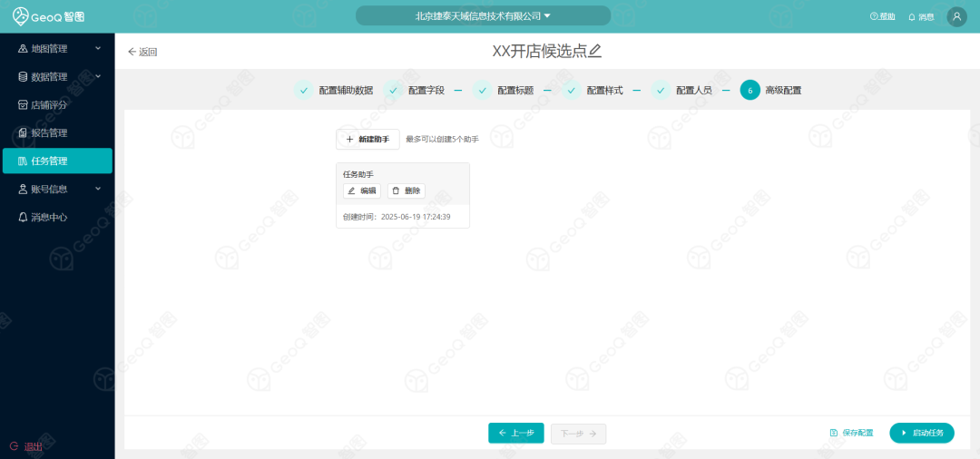The height and width of the screenshot is (459, 980).
Task: Go to 店铺评分 in sidebar
Action: [57, 105]
